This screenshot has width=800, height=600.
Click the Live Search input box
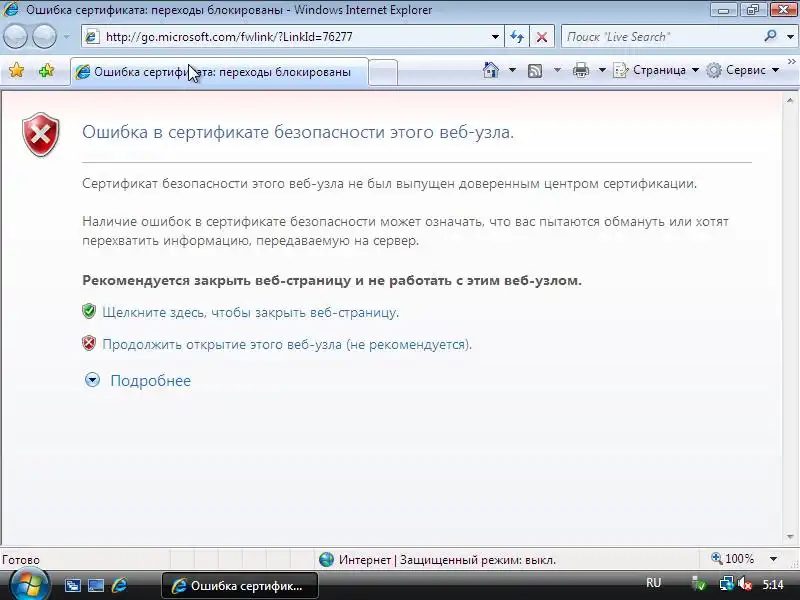pyautogui.click(x=661, y=37)
